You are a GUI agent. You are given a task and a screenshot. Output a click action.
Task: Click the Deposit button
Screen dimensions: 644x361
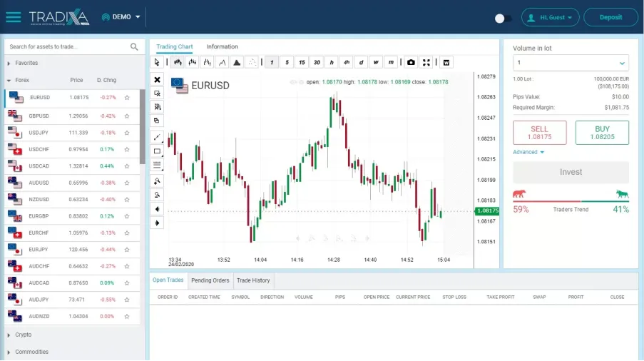pos(610,17)
